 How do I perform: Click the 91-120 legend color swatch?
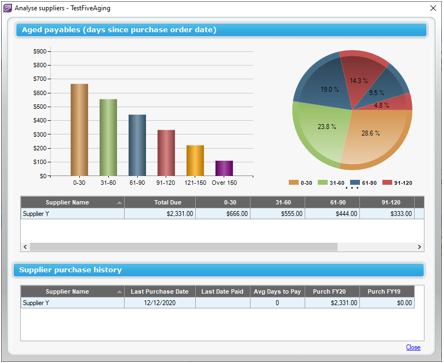387,182
